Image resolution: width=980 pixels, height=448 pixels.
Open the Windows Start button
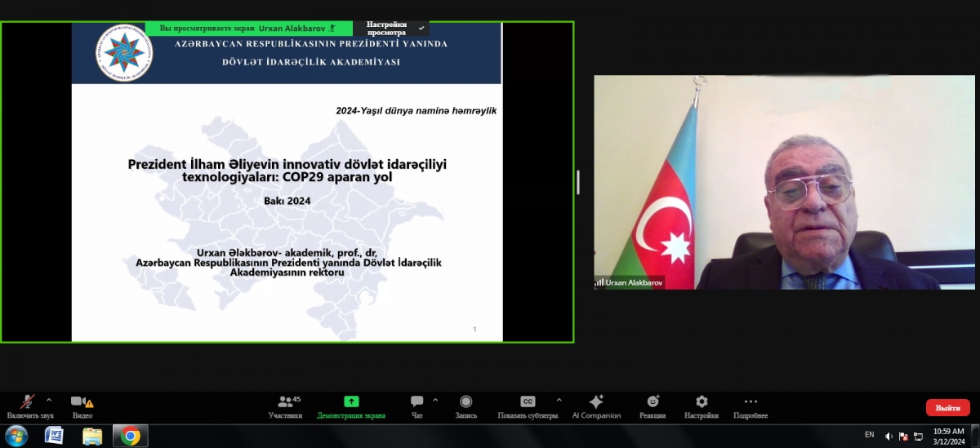tap(16, 436)
